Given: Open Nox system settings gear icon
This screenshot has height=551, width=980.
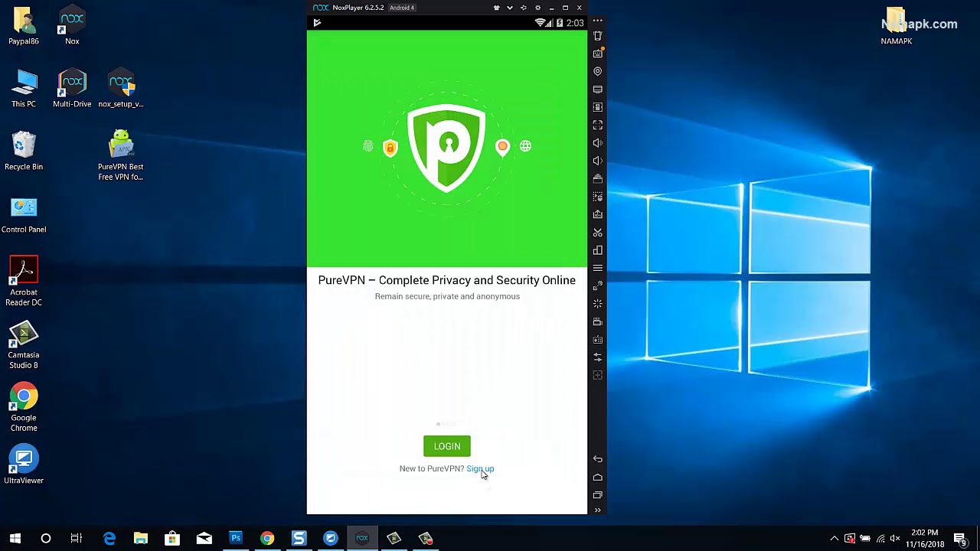Looking at the screenshot, I should pyautogui.click(x=537, y=8).
